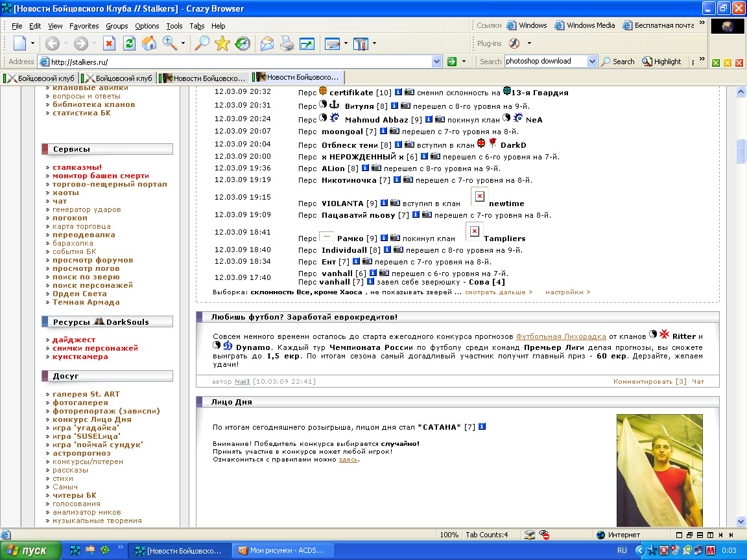This screenshot has width=747, height=560.
Task: Click the Search button in the search bar
Action: pyautogui.click(x=617, y=62)
